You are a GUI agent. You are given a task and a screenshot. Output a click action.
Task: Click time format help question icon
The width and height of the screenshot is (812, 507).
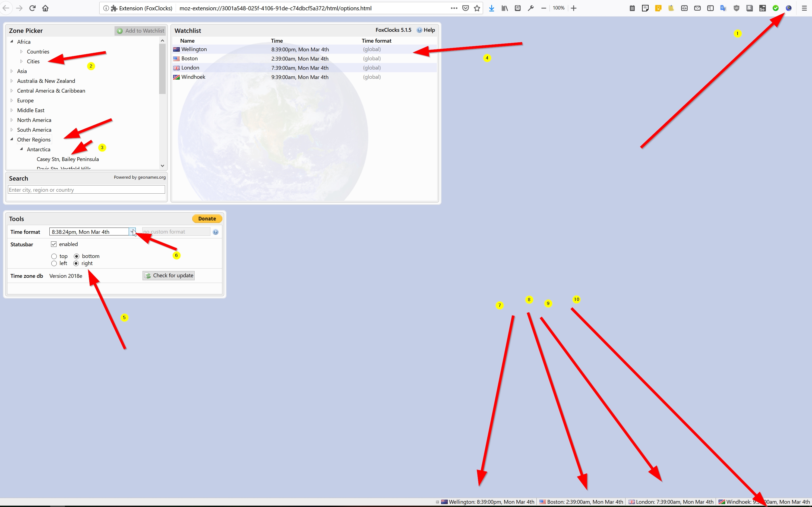point(216,232)
